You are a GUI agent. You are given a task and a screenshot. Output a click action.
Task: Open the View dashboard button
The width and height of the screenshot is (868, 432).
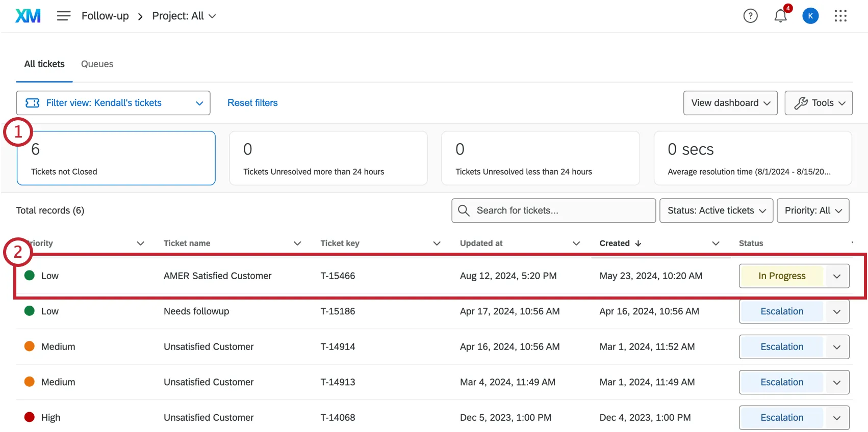pos(730,103)
